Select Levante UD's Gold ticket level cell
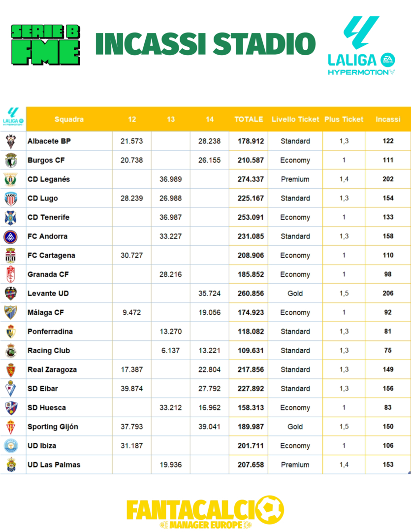 (x=295, y=294)
